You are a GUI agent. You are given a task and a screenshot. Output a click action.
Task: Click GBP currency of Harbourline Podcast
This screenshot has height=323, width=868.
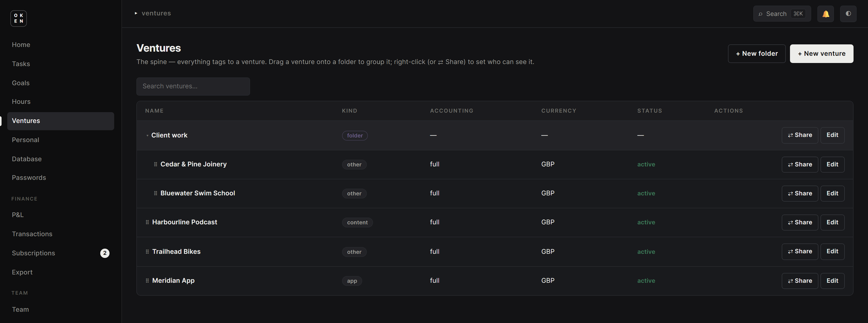548,222
